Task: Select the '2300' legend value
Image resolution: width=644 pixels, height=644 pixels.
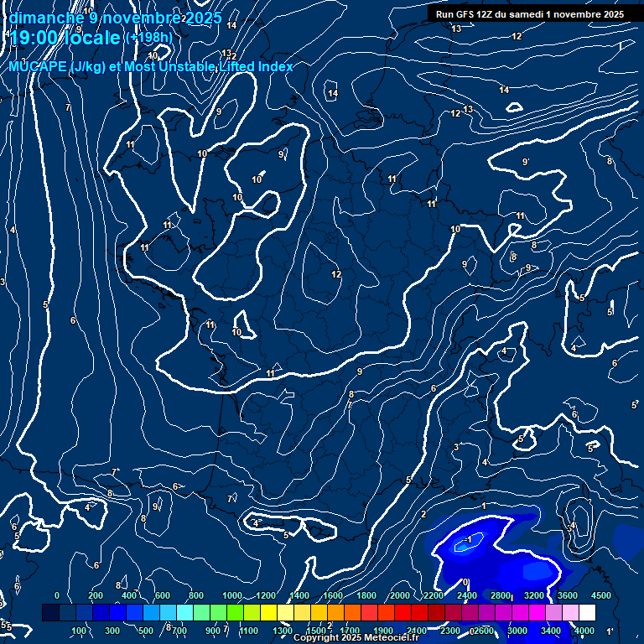Action: click(450, 631)
